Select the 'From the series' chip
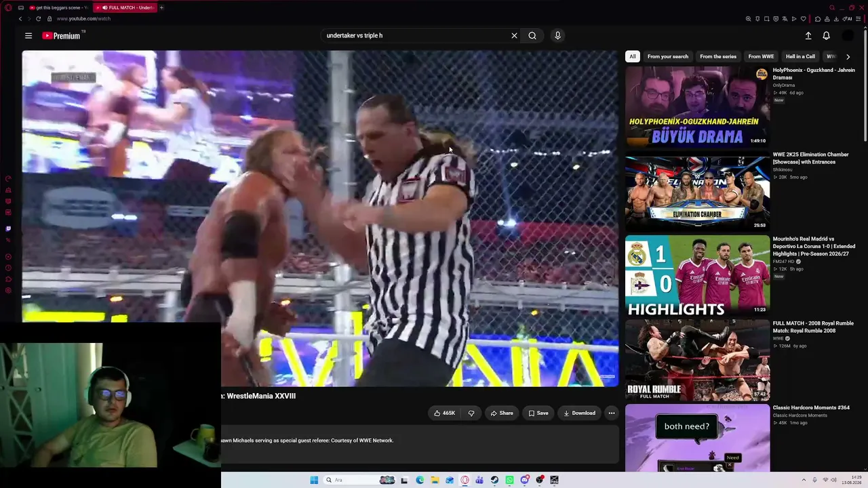 tap(718, 56)
